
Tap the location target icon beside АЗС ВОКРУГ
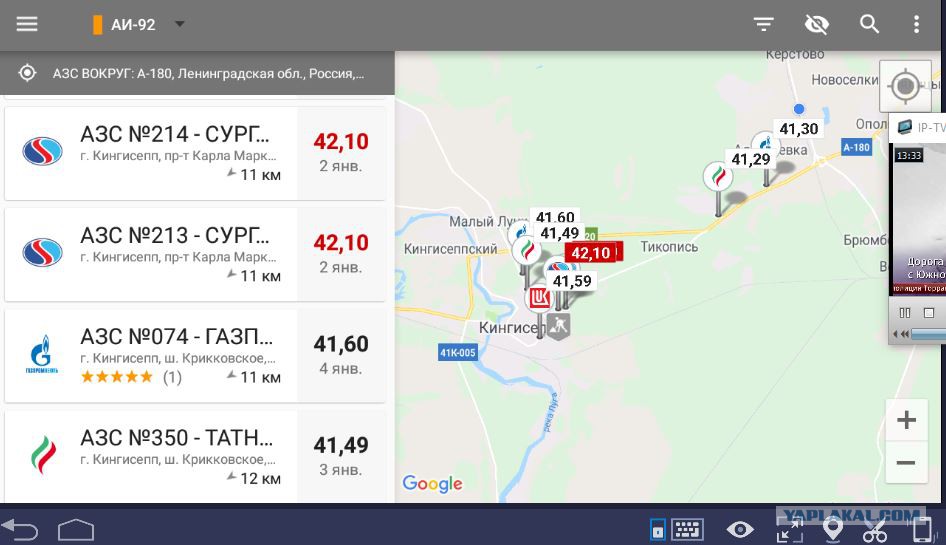tap(27, 73)
